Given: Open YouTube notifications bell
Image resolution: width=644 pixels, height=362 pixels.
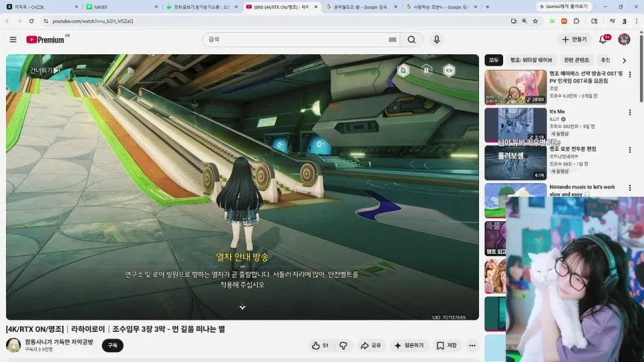Looking at the screenshot, I should click(x=603, y=40).
